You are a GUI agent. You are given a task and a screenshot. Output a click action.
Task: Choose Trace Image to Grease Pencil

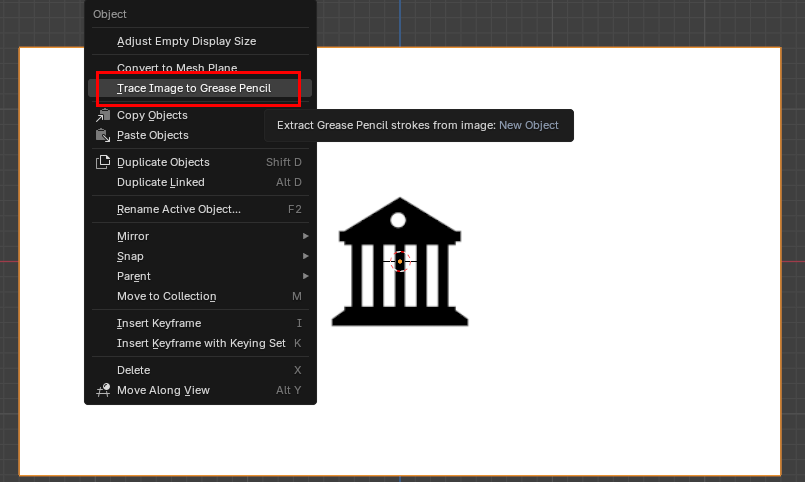[194, 88]
